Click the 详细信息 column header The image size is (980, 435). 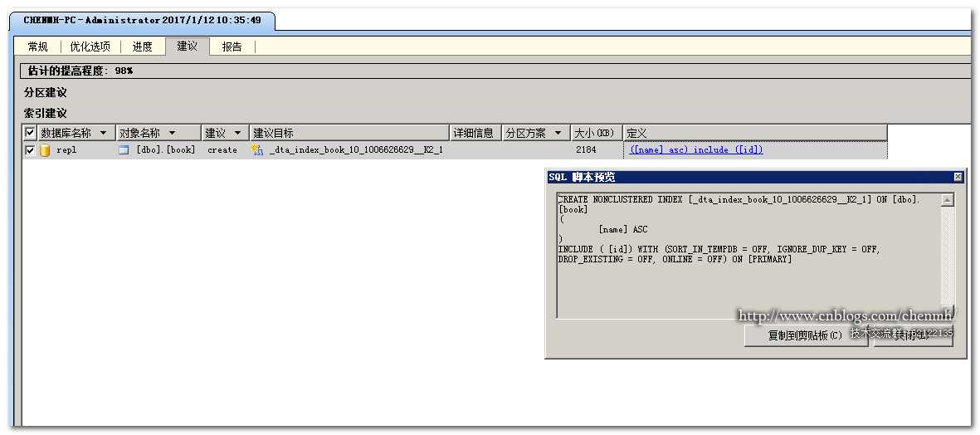click(476, 133)
